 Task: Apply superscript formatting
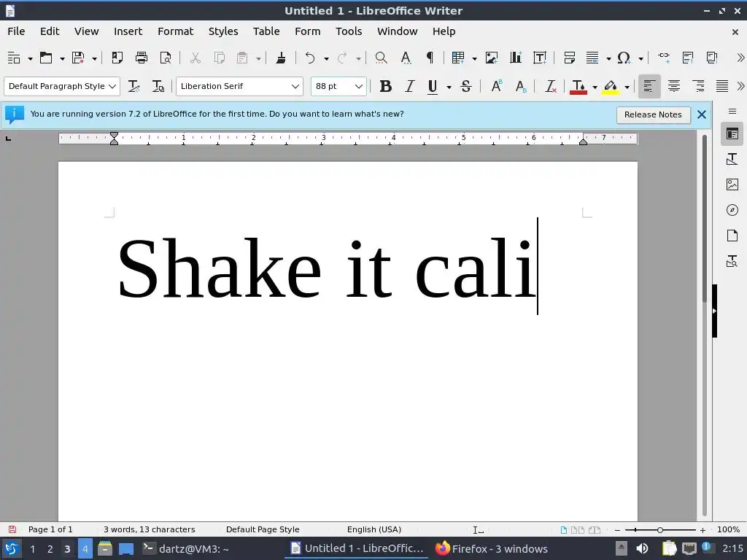point(496,86)
